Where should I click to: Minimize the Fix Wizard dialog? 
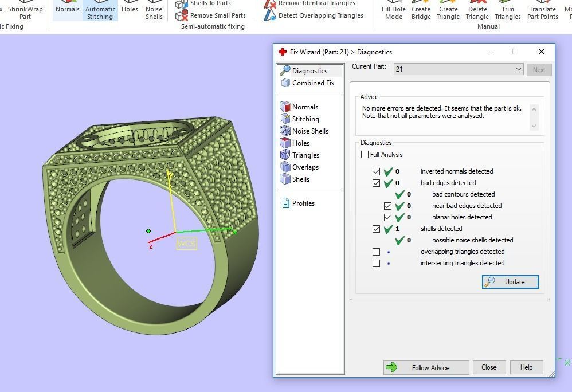click(x=489, y=52)
